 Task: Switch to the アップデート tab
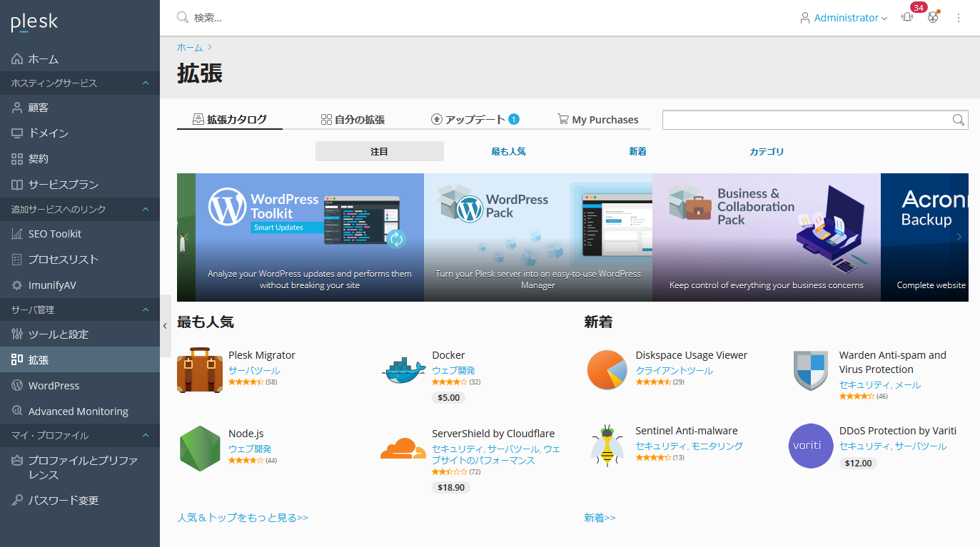(x=475, y=120)
